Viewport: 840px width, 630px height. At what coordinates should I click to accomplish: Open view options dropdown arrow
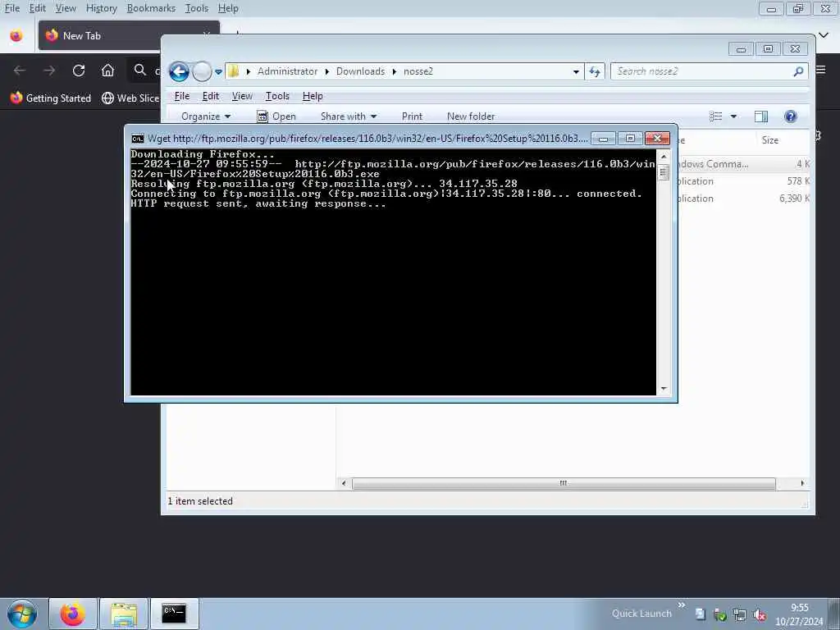(733, 116)
